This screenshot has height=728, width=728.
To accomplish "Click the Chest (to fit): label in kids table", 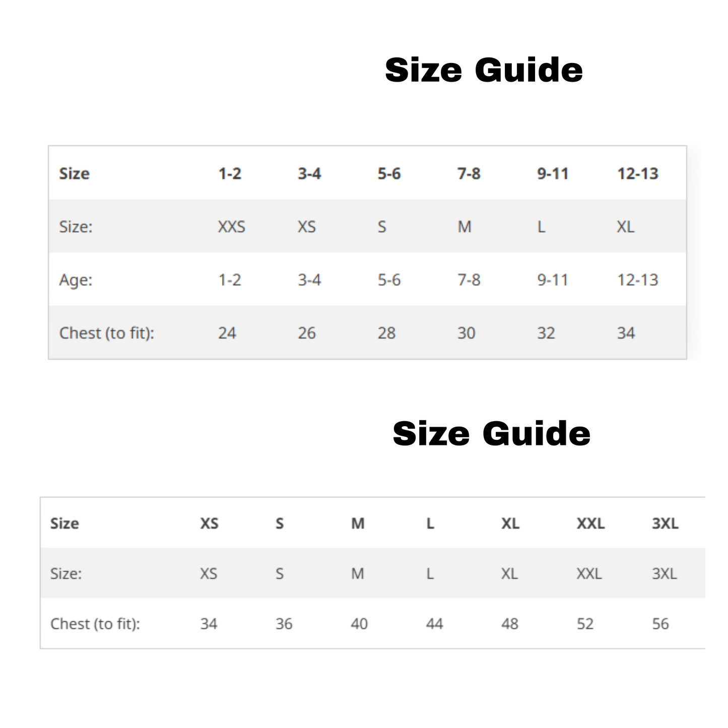I will 107,333.
